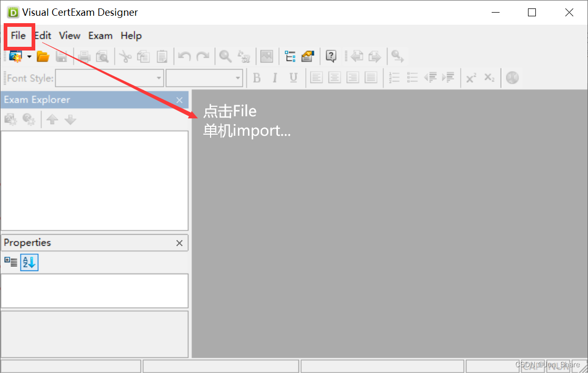
Task: Click Move Up arrow in Exam Explorer
Action: (x=52, y=119)
